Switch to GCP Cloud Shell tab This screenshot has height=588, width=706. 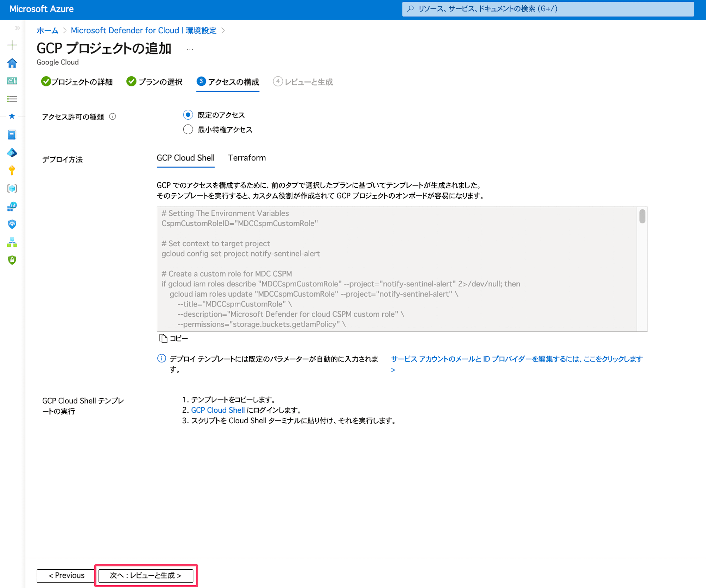[x=185, y=158]
